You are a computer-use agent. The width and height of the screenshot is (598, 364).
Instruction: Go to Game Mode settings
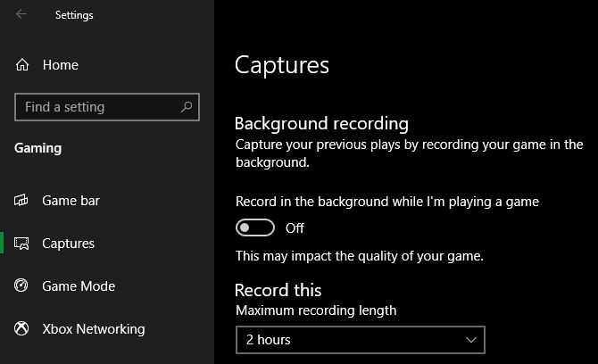79,286
